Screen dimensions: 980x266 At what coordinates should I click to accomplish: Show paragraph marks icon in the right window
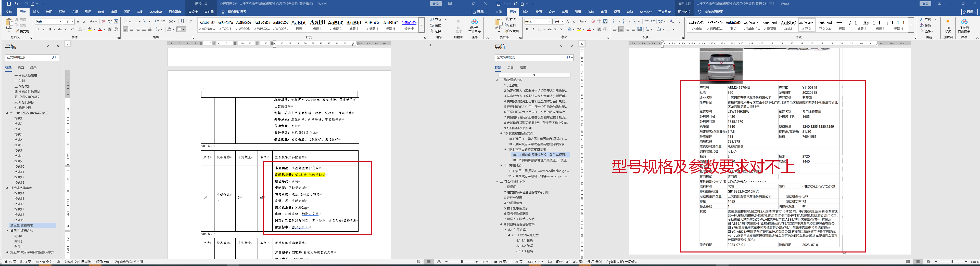click(680, 22)
